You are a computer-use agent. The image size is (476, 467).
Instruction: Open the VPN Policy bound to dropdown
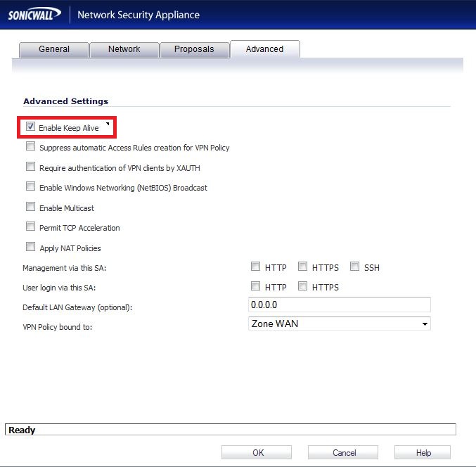click(x=340, y=324)
